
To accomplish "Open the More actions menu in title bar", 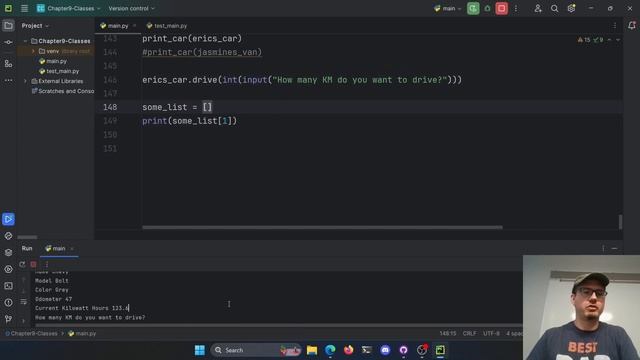I will coord(516,8).
